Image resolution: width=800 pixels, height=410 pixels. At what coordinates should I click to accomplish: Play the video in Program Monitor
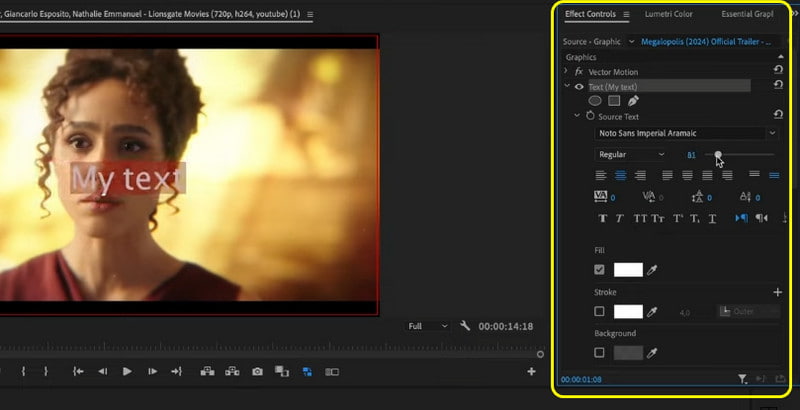[x=127, y=372]
